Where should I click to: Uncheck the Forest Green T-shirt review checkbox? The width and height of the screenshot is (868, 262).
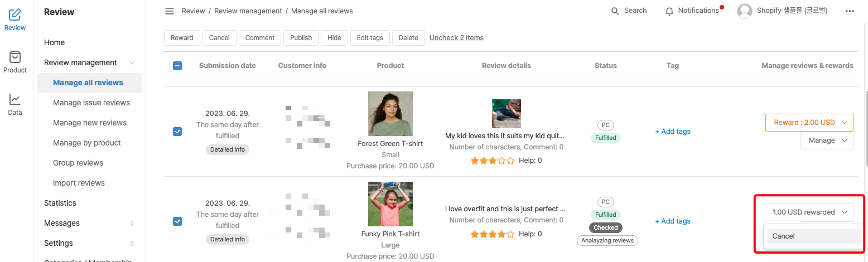[177, 132]
